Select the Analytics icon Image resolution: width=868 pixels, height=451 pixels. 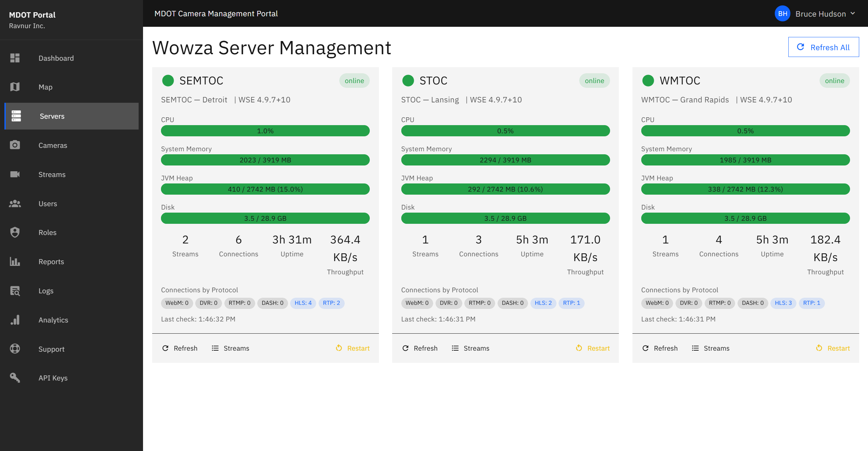tap(15, 320)
